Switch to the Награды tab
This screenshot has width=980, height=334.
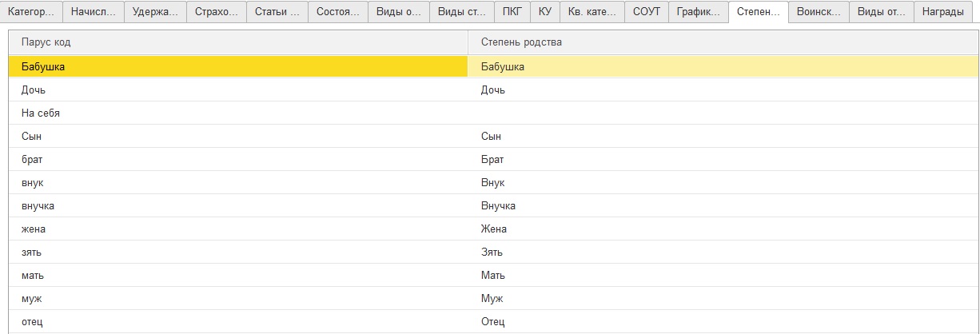(x=942, y=12)
